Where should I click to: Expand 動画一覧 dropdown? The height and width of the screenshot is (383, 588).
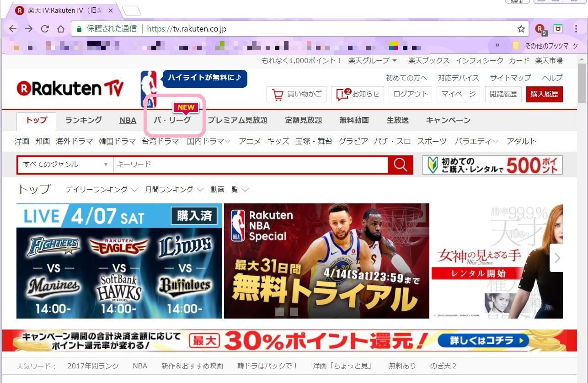(x=230, y=189)
